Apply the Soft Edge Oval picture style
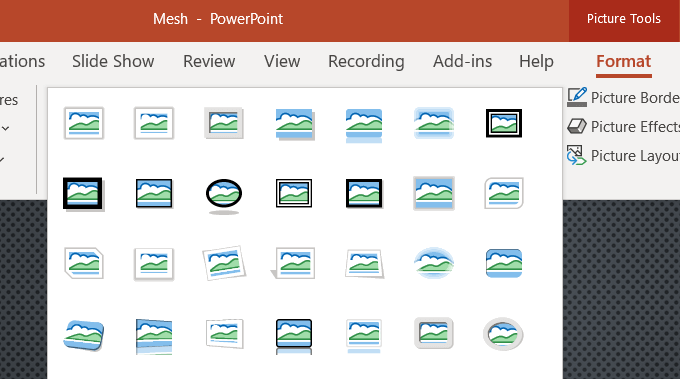 (434, 263)
